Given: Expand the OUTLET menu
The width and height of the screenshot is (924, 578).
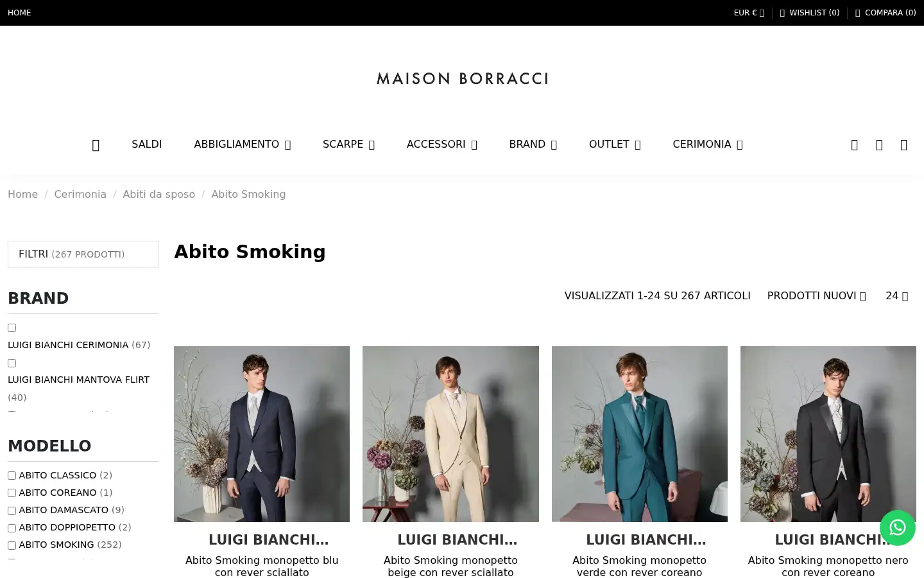Looking at the screenshot, I should (x=615, y=144).
